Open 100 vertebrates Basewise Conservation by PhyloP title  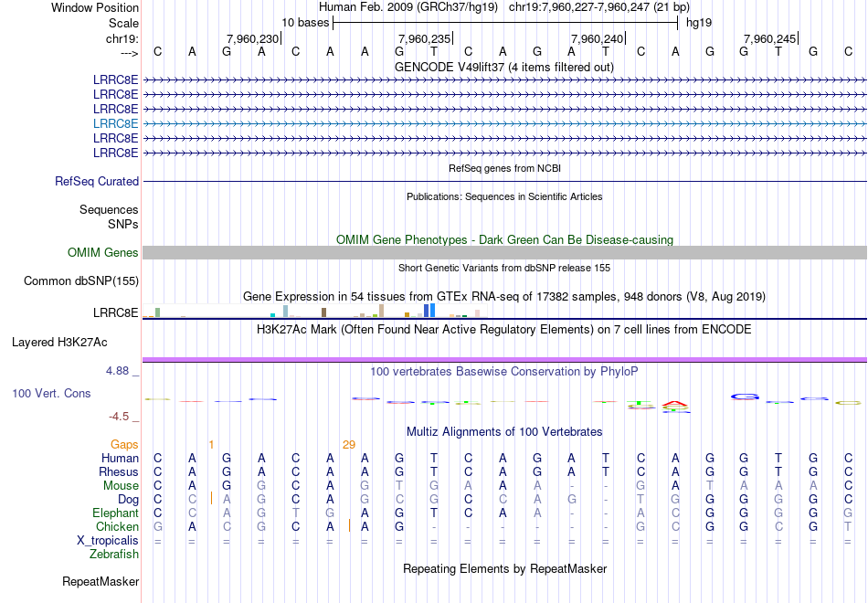point(504,372)
